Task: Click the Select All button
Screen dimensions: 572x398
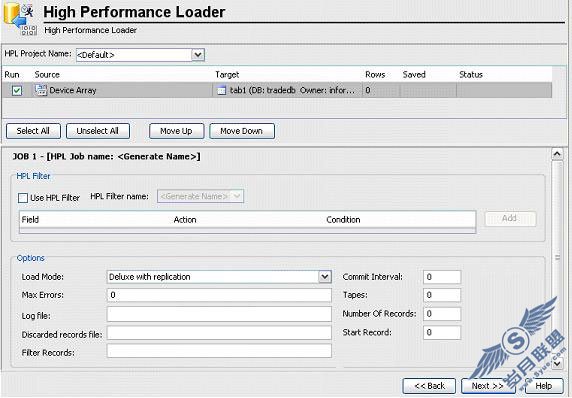Action: point(33,131)
